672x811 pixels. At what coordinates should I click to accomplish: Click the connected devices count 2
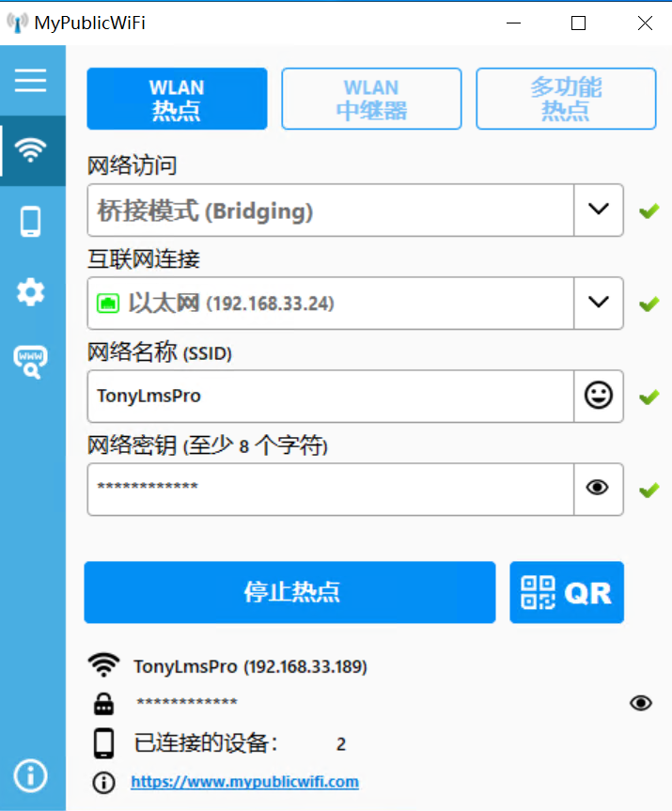(341, 744)
